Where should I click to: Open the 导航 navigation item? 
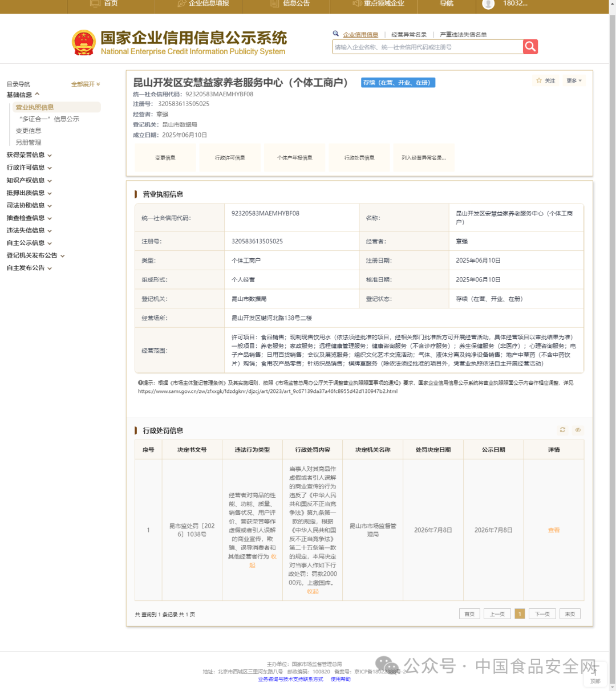[447, 3]
